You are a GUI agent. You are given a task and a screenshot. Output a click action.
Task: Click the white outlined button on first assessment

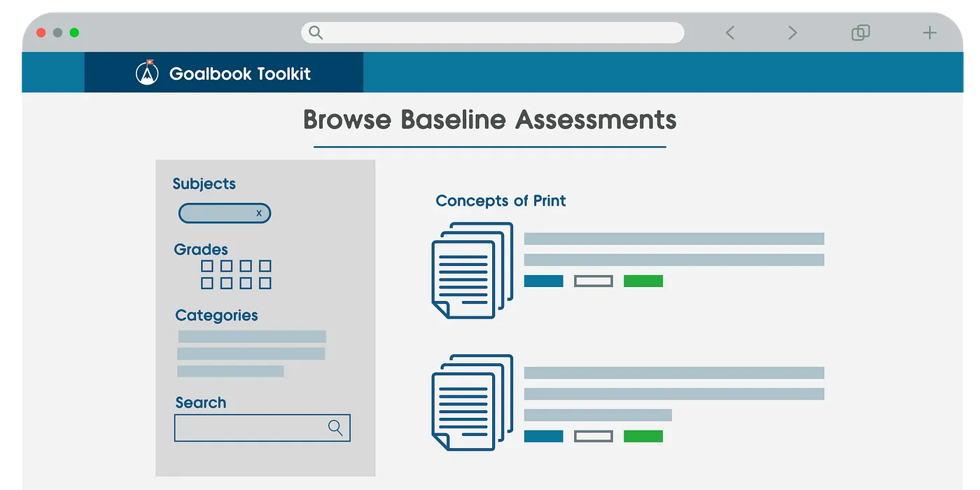pos(593,281)
